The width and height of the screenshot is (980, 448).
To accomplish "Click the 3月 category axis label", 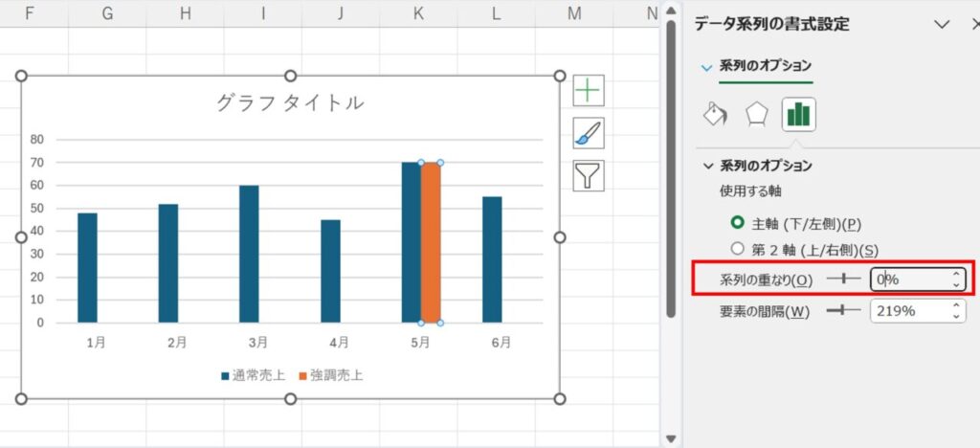I will pos(258,343).
